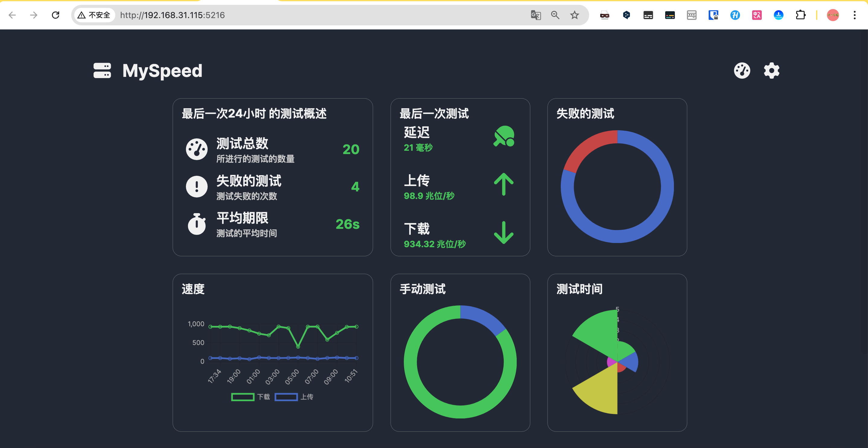Open the Chrome extensions puzzle icon
This screenshot has width=868, height=448.
(x=801, y=15)
